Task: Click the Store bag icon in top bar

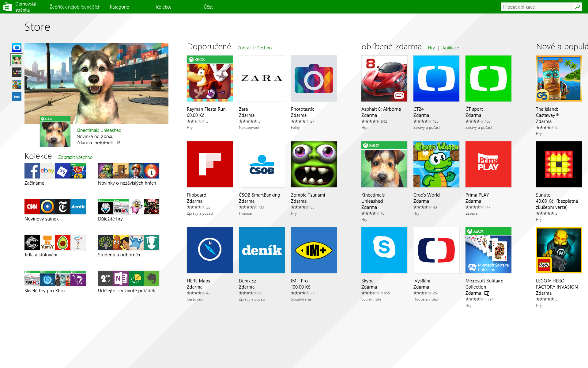Action: tap(7, 7)
